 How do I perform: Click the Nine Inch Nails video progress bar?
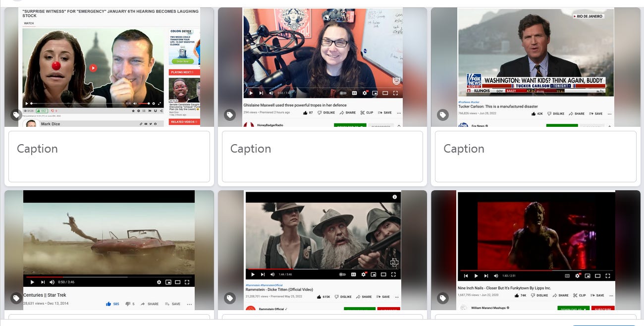pos(536,271)
